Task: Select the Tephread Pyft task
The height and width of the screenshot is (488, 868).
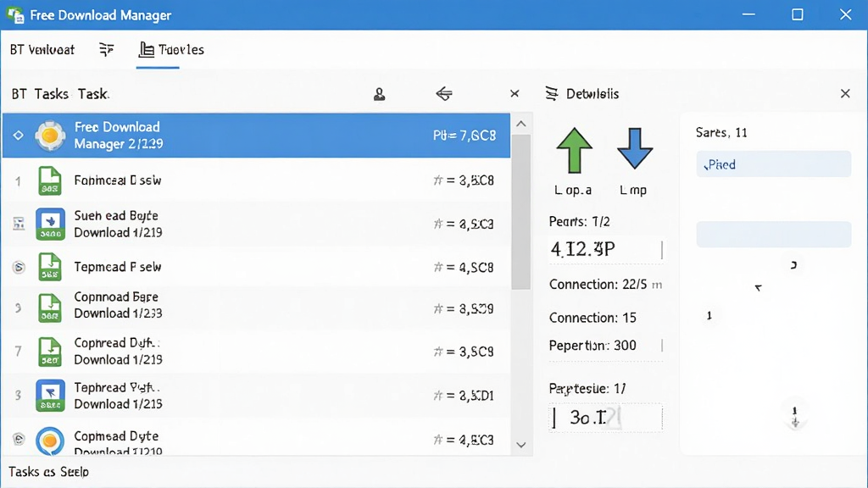Action: tap(256, 396)
